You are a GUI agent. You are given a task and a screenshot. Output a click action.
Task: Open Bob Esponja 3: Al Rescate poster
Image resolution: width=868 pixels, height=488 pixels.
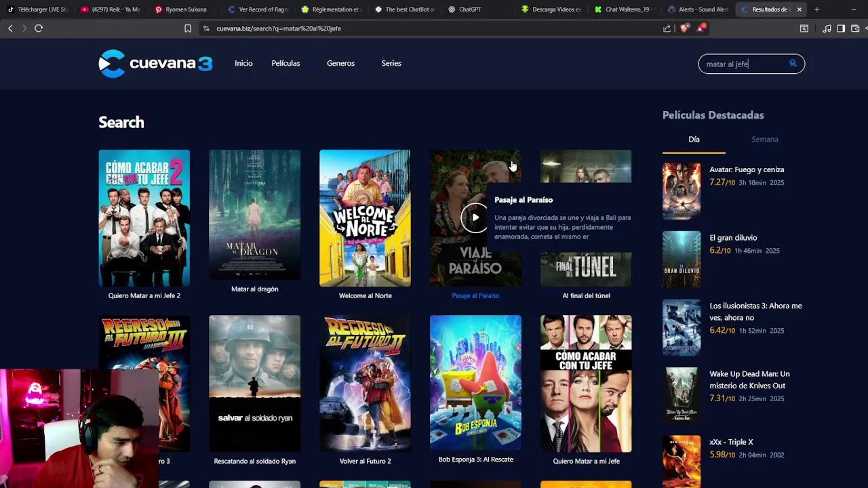475,383
